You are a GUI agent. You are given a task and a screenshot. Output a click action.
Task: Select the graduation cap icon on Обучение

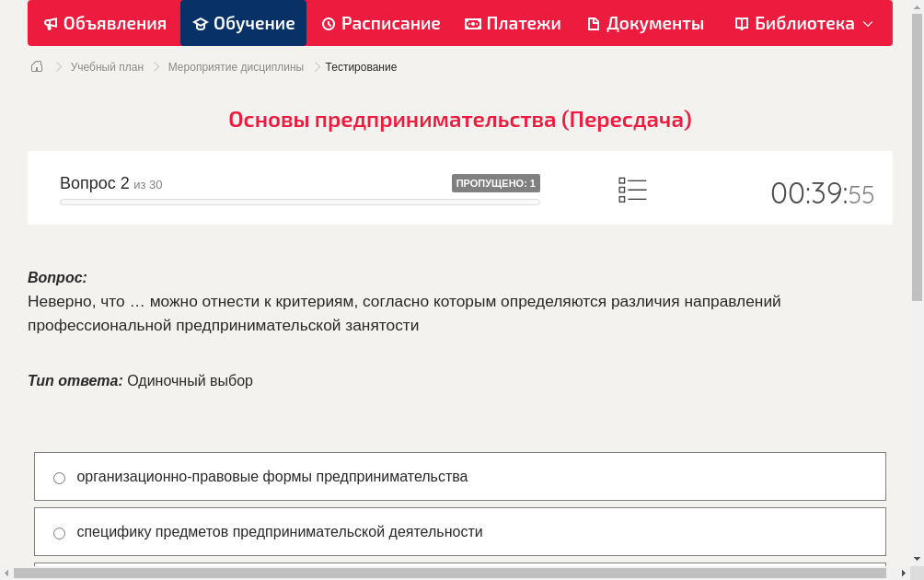pos(202,23)
